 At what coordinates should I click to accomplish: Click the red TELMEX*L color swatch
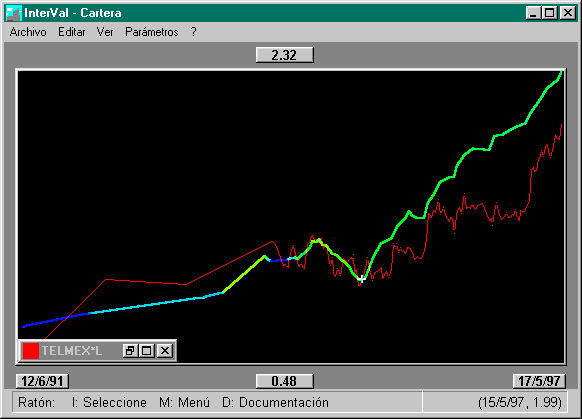tap(31, 351)
